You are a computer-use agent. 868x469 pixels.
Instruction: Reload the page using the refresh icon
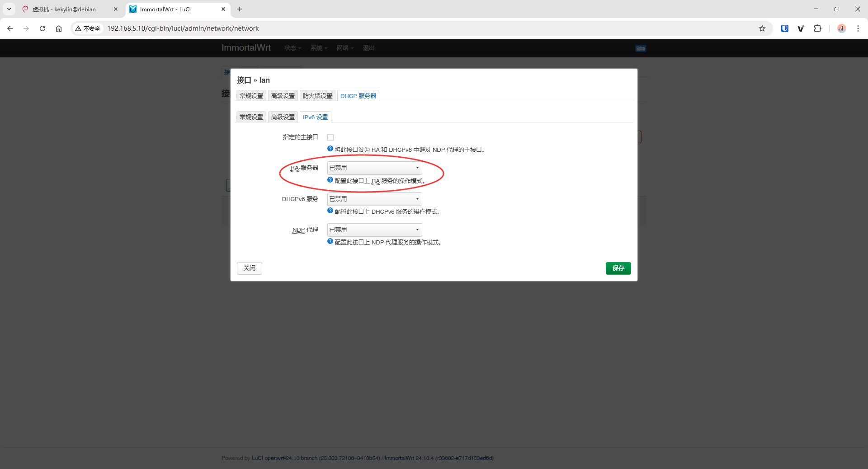pyautogui.click(x=42, y=28)
